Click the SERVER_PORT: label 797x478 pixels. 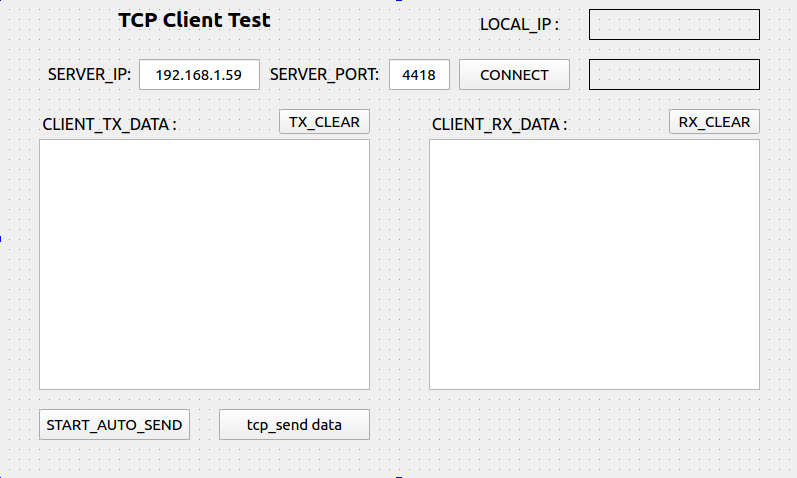[324, 75]
